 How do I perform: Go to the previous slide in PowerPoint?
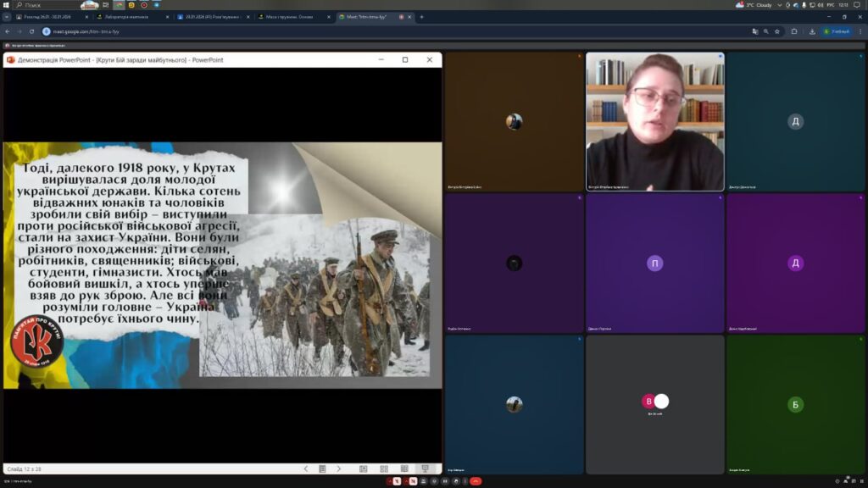[306, 469]
